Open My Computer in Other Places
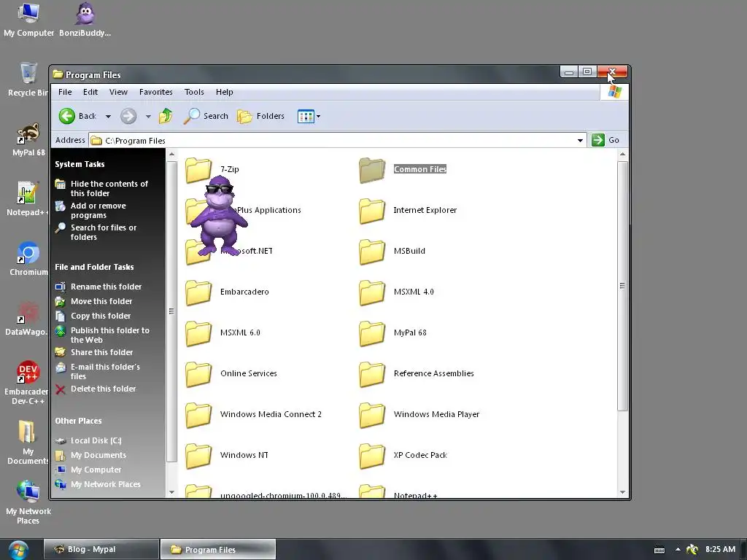 [96, 470]
